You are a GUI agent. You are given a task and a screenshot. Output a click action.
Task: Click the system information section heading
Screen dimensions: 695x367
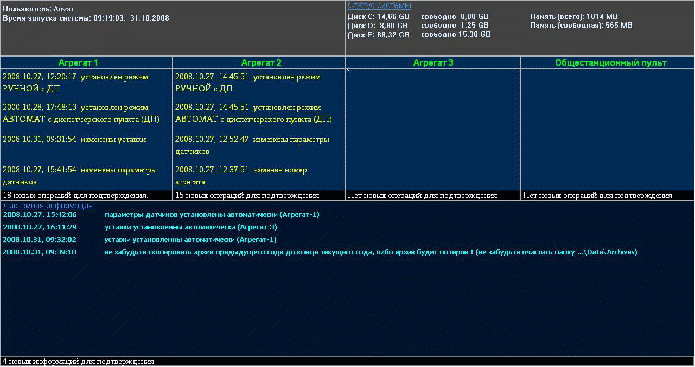pyautogui.click(x=47, y=205)
